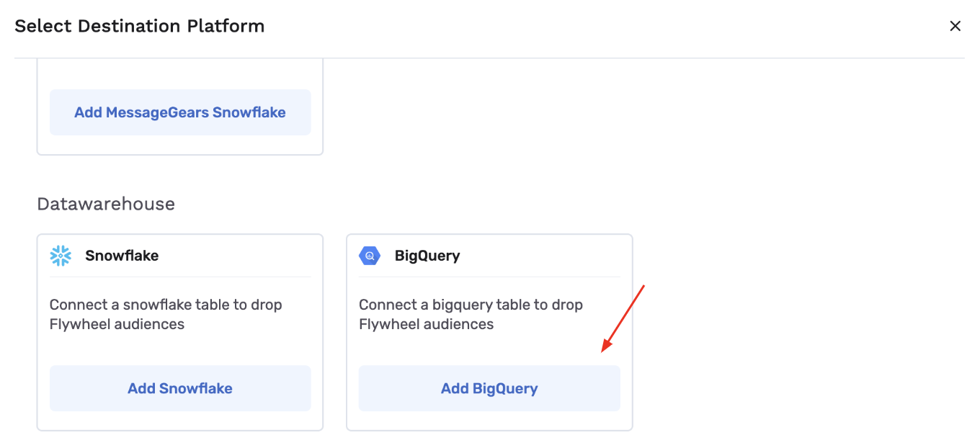This screenshot has height=448, width=980.
Task: Click empty area right of BigQuery card
Action: point(793,331)
